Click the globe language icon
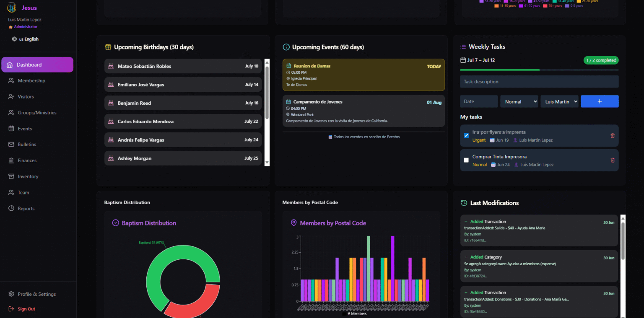 pos(15,39)
